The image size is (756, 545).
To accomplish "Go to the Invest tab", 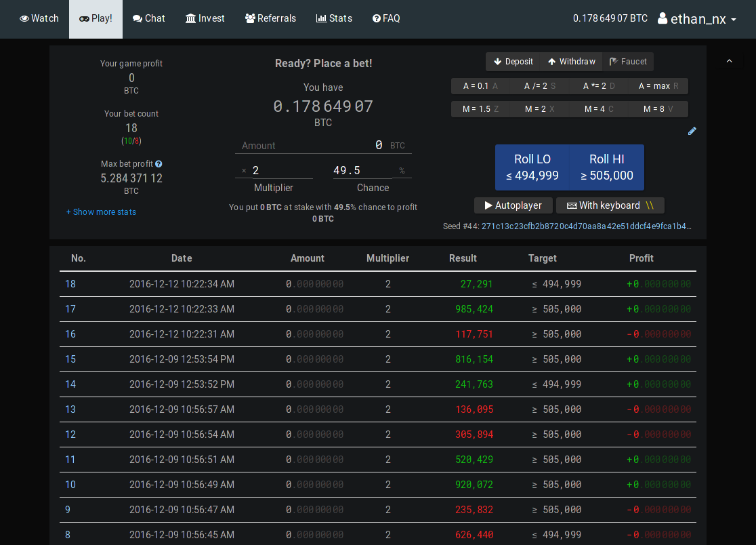I will (x=205, y=18).
